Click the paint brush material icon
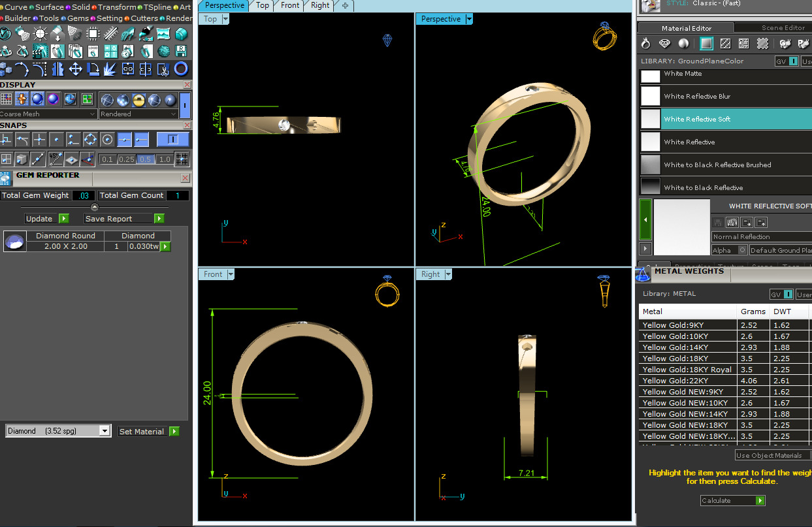 [x=146, y=34]
